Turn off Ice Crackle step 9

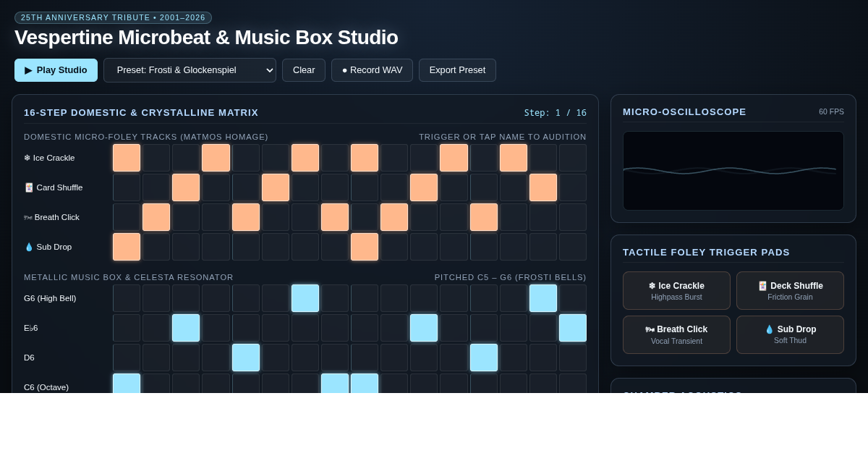[x=365, y=158]
